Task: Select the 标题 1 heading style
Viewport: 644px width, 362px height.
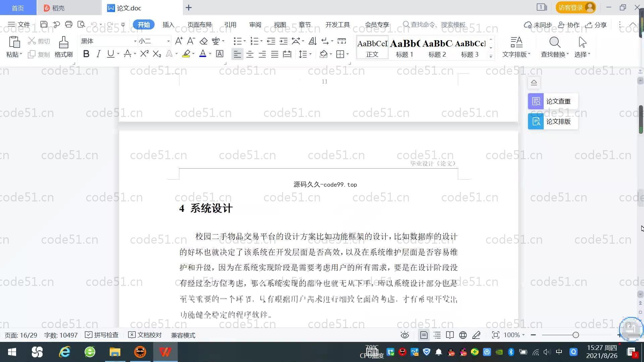Action: [x=405, y=48]
